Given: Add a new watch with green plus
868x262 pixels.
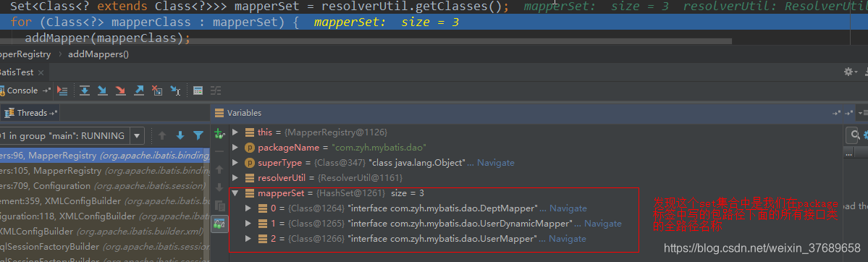Looking at the screenshot, I should tap(220, 133).
